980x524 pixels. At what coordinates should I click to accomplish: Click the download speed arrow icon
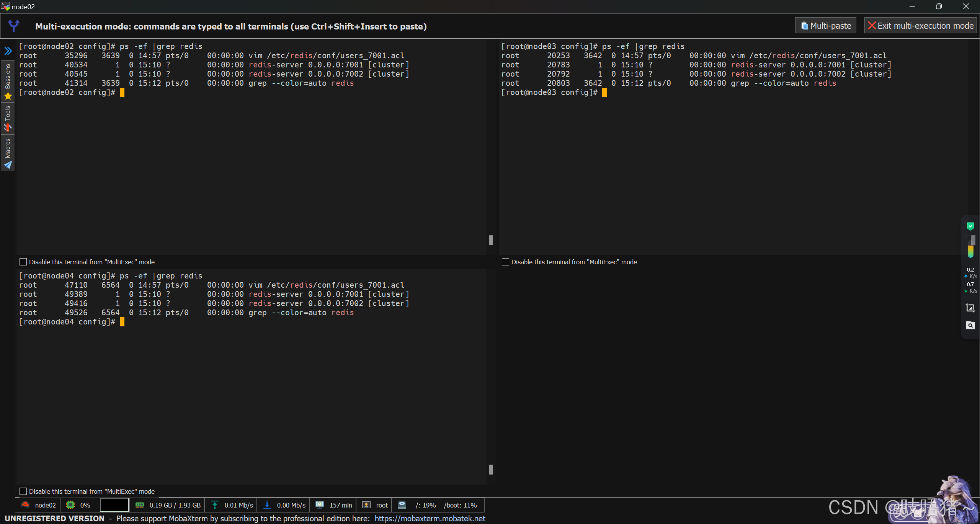click(x=267, y=505)
